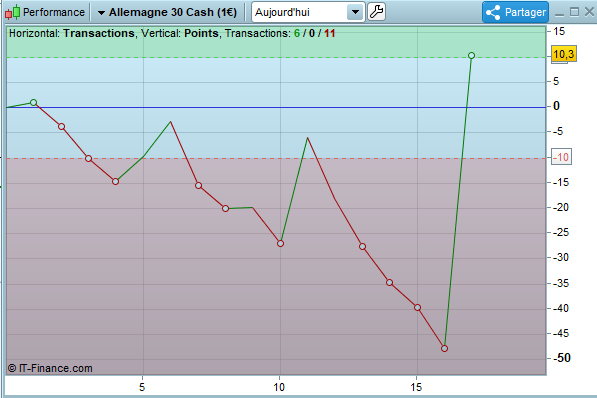Click the Performance candlestick icon
The image size is (597, 398).
12,12
